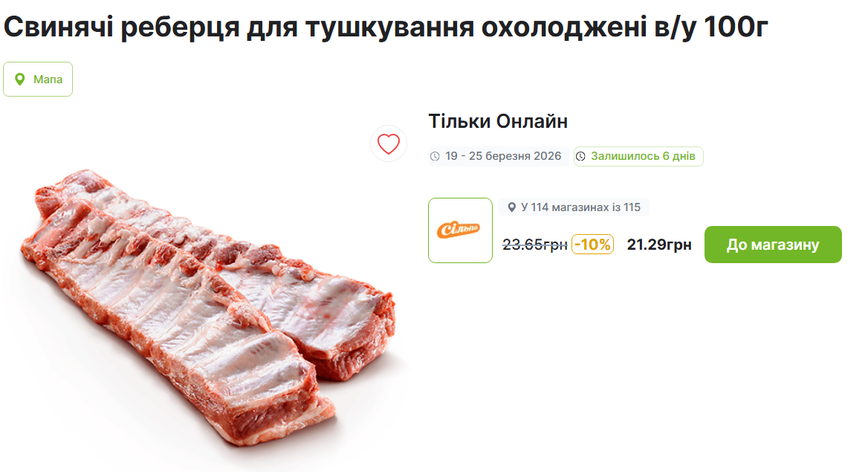Select the 19 - 25 березня 2026 date range

[x=503, y=156]
